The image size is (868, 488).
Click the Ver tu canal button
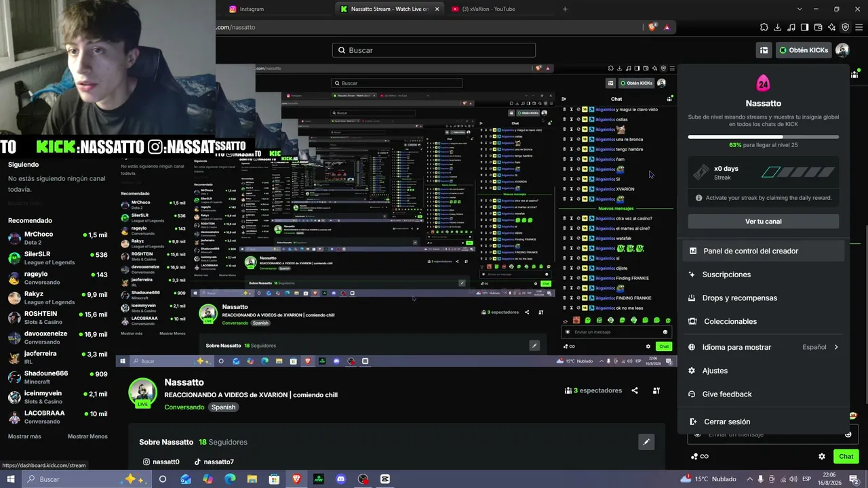[x=764, y=222]
